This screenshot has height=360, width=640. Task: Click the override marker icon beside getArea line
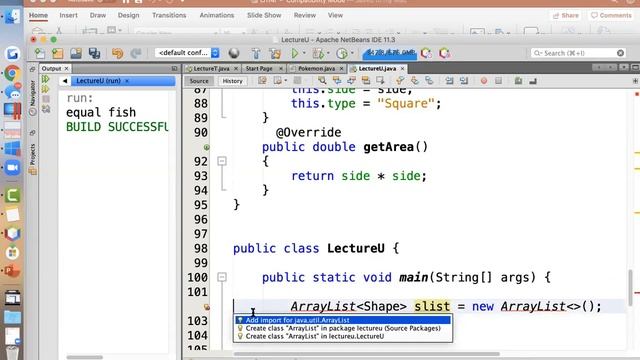[207, 147]
